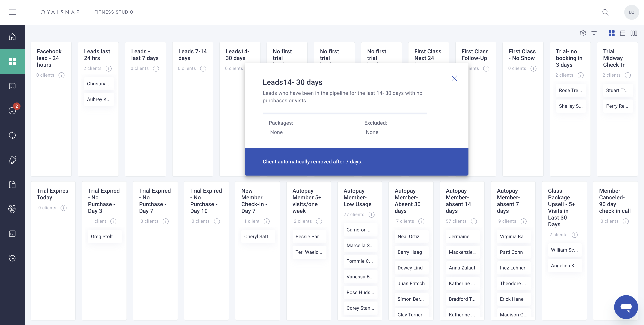Click the checklist tasks sidebar icon
The height and width of the screenshot is (325, 644).
[x=12, y=86]
